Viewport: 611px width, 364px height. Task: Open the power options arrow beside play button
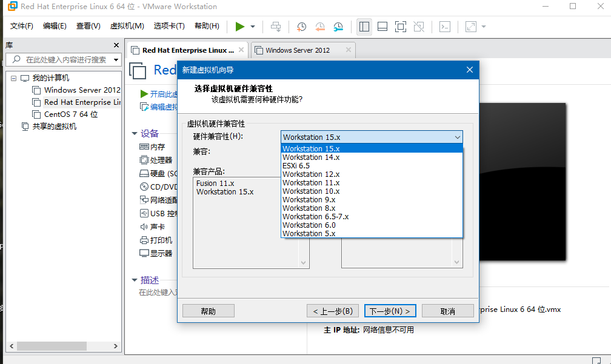pos(253,27)
